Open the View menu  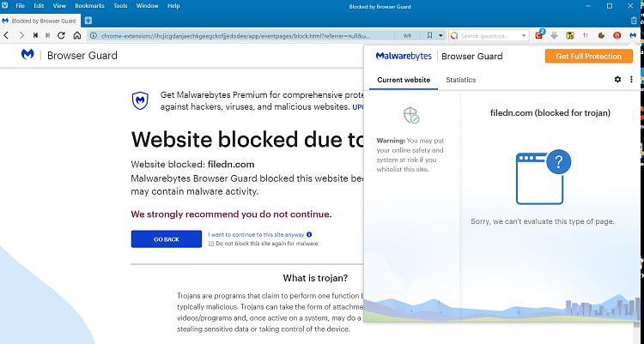[59, 6]
